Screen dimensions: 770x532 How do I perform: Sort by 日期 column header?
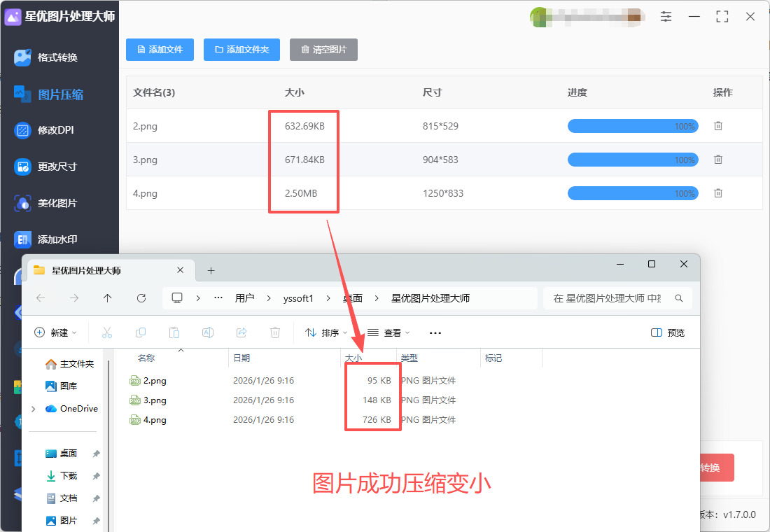[241, 358]
